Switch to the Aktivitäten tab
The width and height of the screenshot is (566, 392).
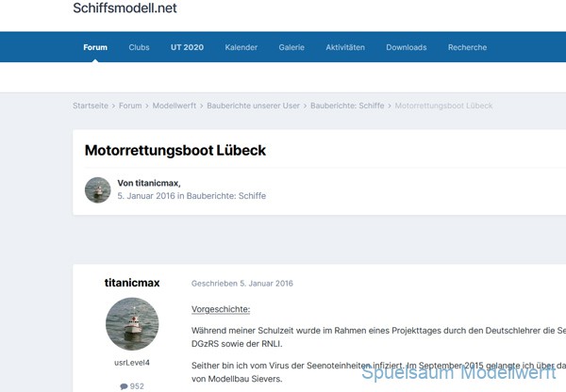pyautogui.click(x=345, y=47)
